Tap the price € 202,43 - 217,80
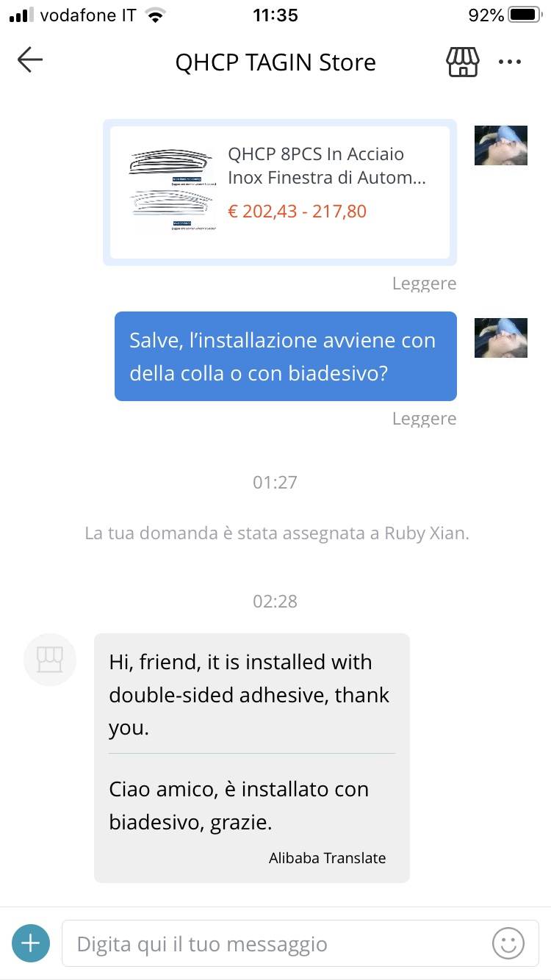The image size is (551, 980). (297, 212)
